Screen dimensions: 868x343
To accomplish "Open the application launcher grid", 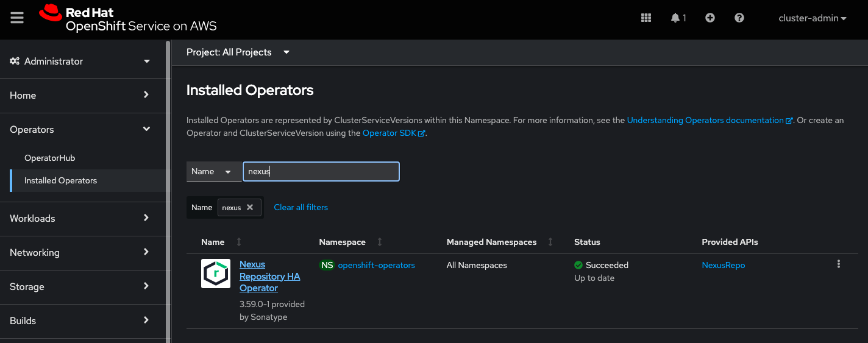I will tap(646, 18).
